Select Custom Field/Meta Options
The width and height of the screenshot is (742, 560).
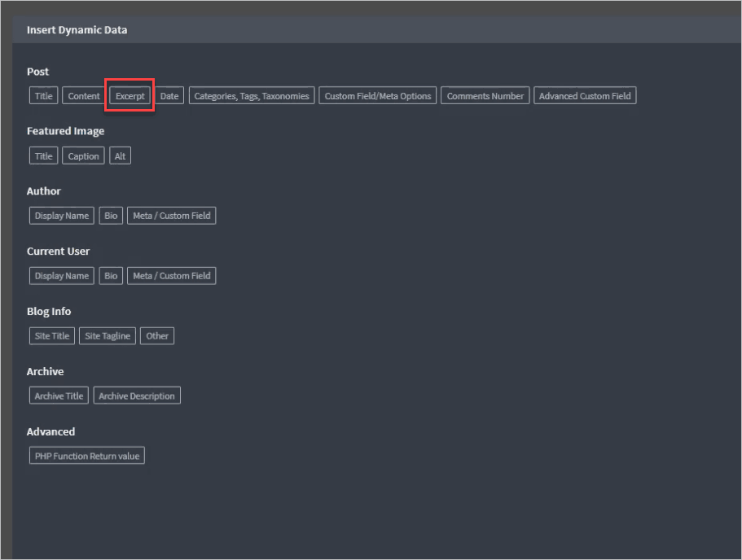click(x=378, y=96)
